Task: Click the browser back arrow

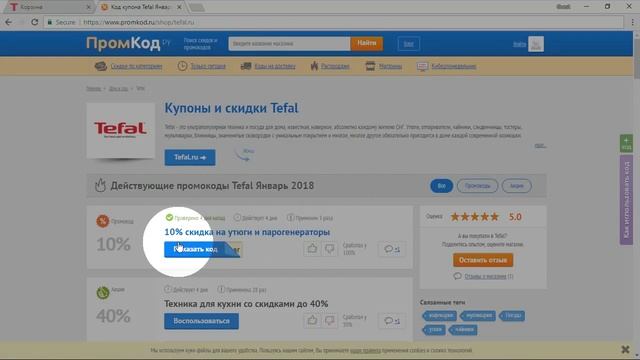Action: pyautogui.click(x=9, y=22)
